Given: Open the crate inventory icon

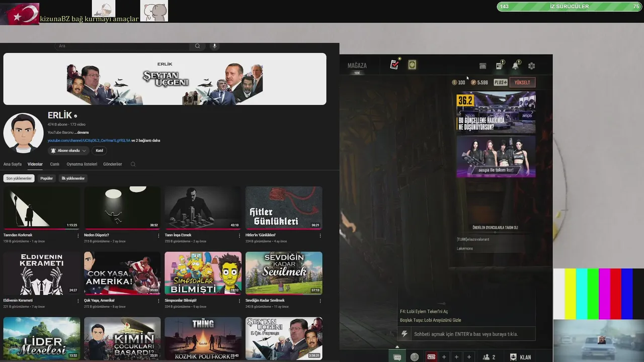Looking at the screenshot, I should tap(482, 66).
